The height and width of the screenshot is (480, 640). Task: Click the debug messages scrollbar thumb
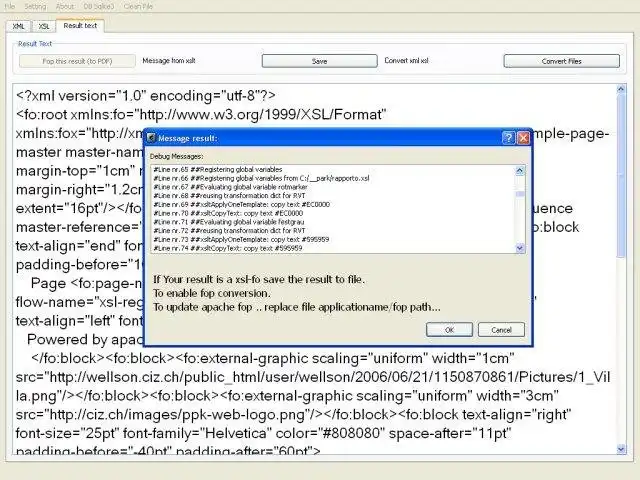click(x=520, y=194)
